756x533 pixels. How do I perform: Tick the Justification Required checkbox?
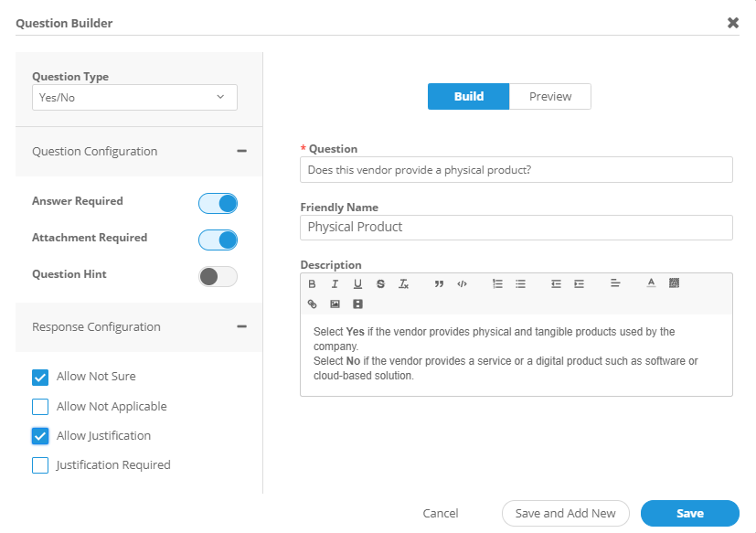[x=40, y=465]
